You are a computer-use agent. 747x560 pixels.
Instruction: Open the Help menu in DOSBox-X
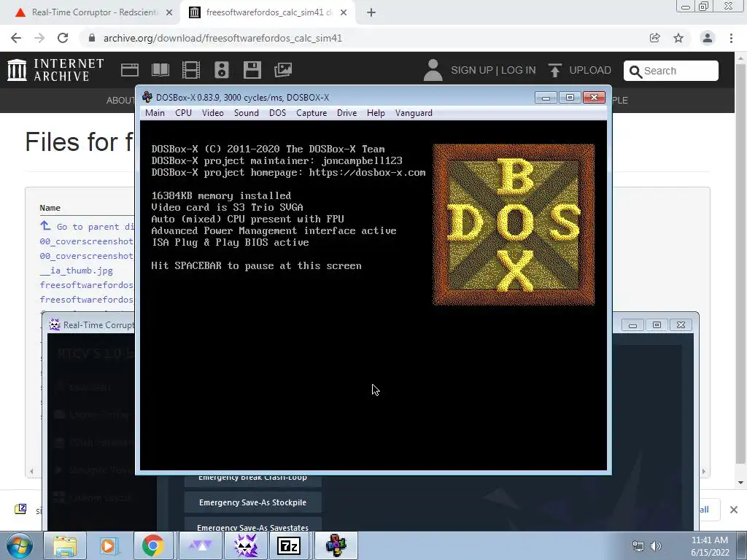[x=376, y=113]
